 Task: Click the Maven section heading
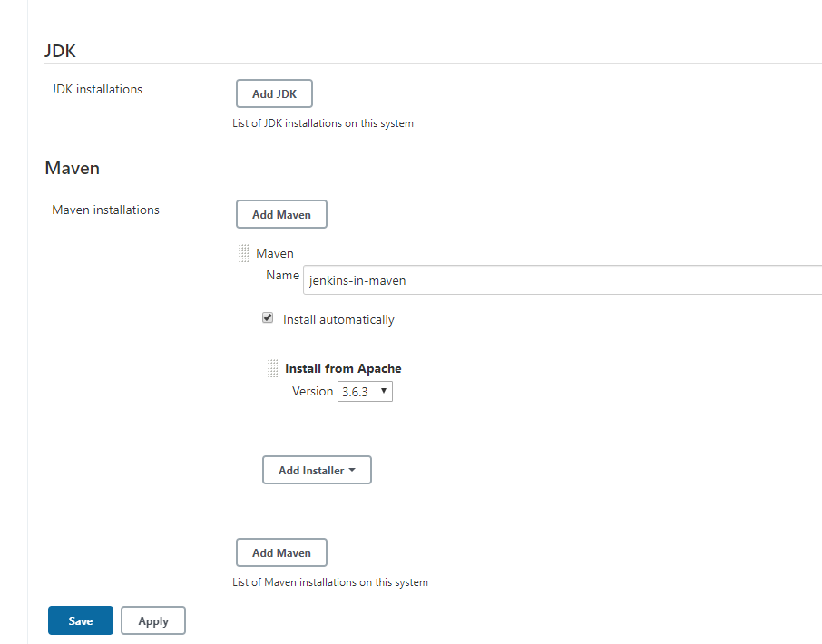tap(73, 168)
